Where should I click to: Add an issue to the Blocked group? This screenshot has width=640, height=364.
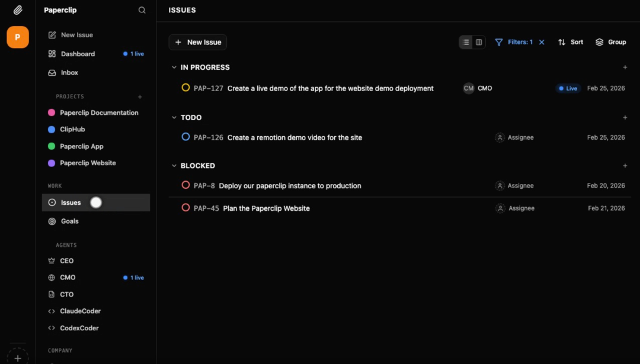click(x=625, y=166)
